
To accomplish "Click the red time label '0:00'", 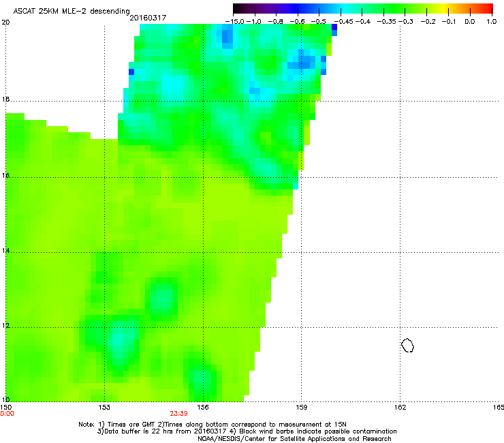I will [x=7, y=414].
